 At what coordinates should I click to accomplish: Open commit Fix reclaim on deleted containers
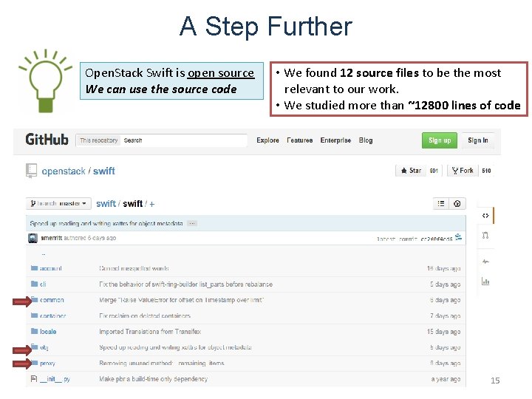(x=145, y=316)
